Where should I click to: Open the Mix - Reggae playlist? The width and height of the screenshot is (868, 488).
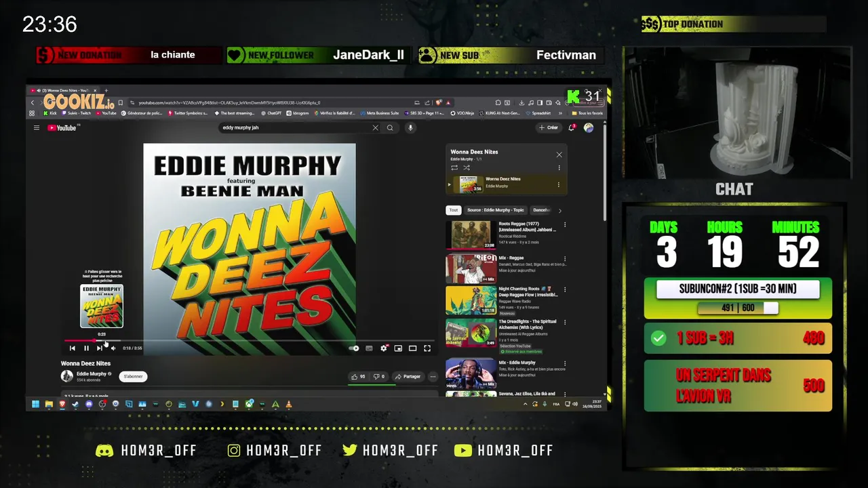tap(471, 268)
